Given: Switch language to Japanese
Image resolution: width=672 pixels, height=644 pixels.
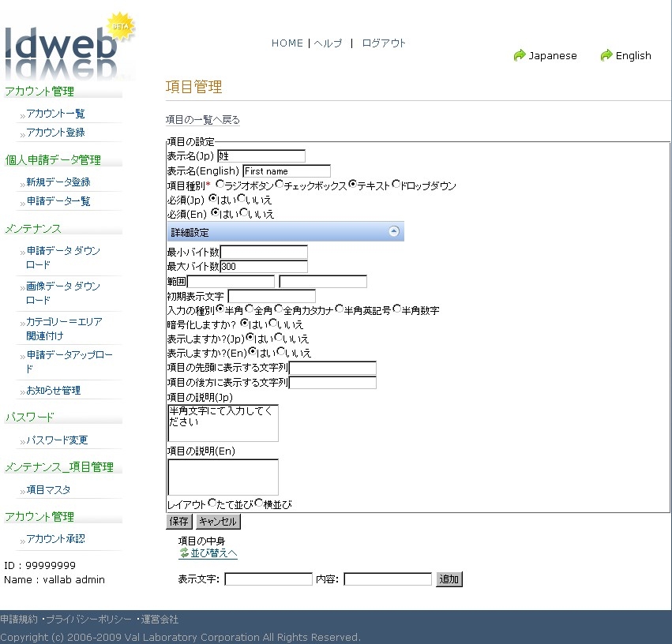Looking at the screenshot, I should pos(553,56).
